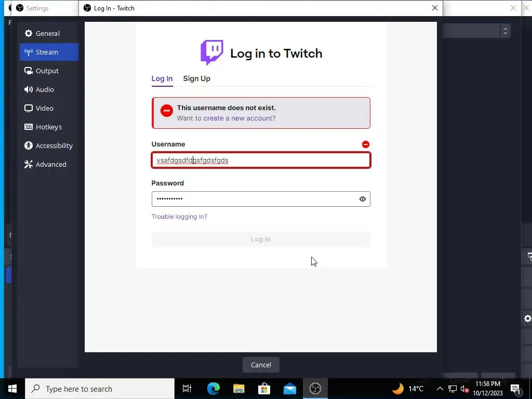532x399 pixels.
Task: Click the Twitch logo icon
Action: click(x=212, y=52)
